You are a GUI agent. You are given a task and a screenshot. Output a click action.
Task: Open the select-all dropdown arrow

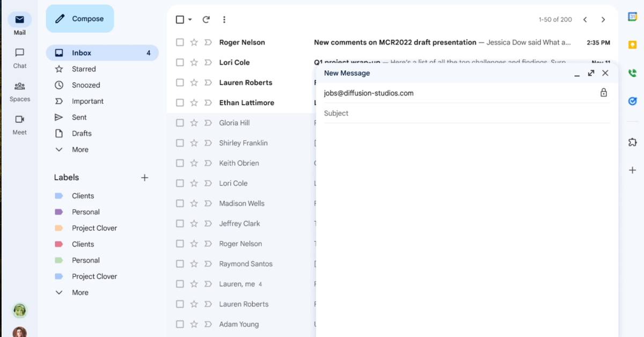(x=190, y=20)
